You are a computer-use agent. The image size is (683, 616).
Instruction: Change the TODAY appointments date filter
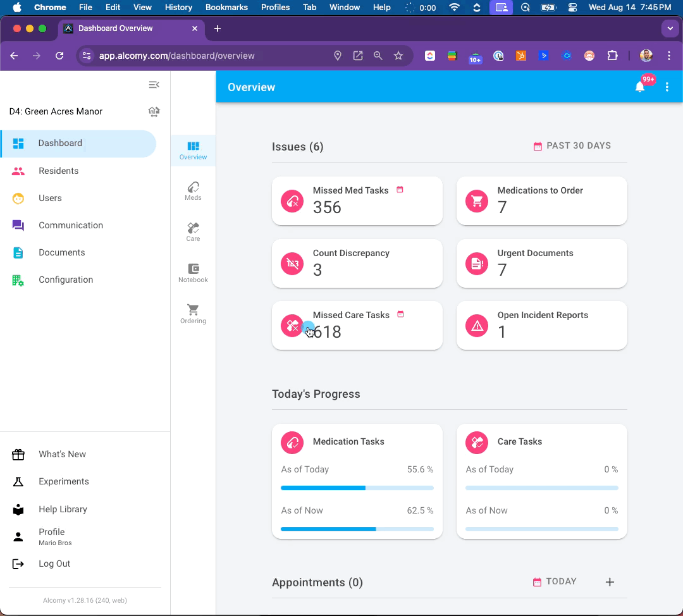tap(555, 582)
